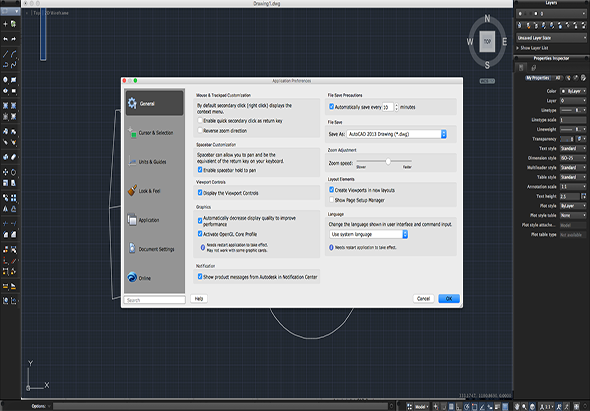Open the Plot style table dropdown
Viewport: 590px width, 411px height.
(x=573, y=216)
